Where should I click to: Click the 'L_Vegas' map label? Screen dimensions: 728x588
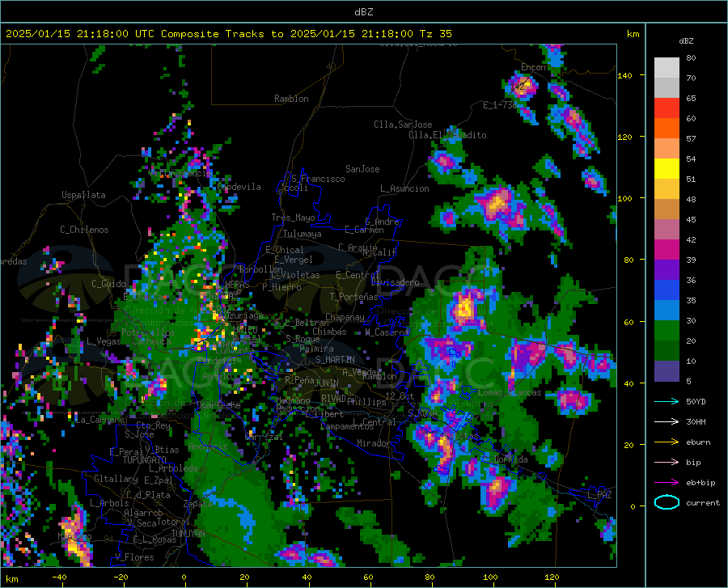coord(104,341)
